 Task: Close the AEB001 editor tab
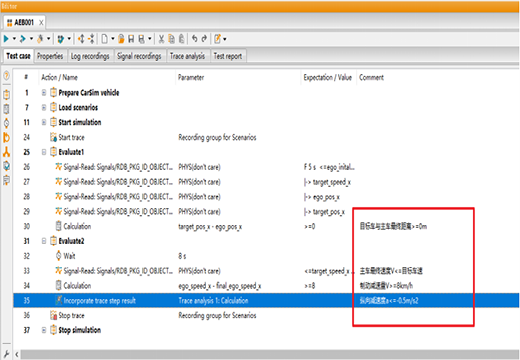[41, 23]
